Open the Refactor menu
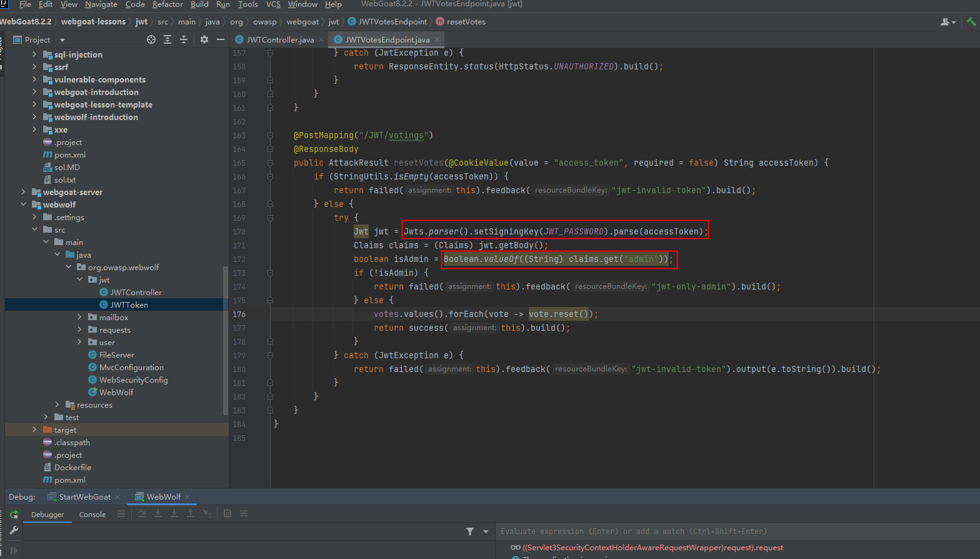980x559 pixels. point(167,4)
